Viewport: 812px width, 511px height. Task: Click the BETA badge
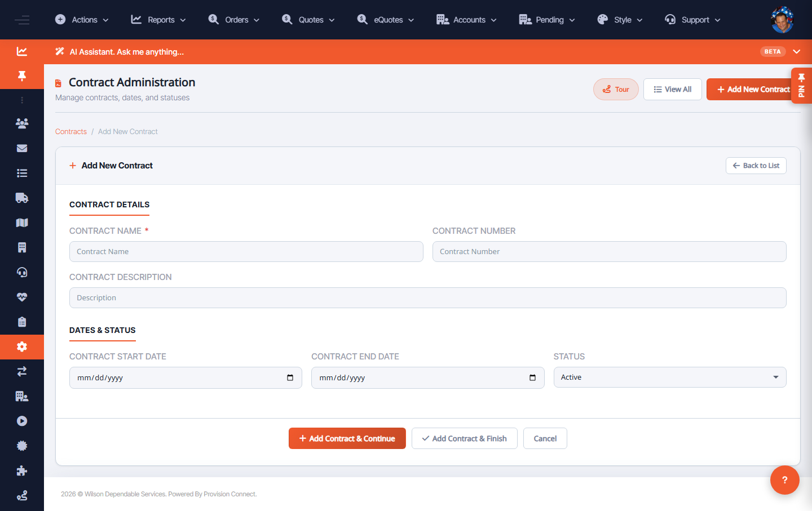(x=773, y=51)
